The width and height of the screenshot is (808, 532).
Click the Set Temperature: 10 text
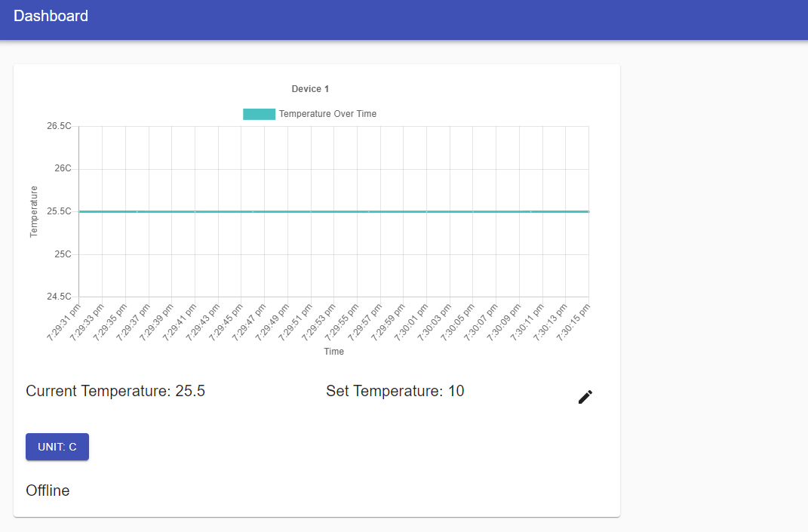[395, 391]
